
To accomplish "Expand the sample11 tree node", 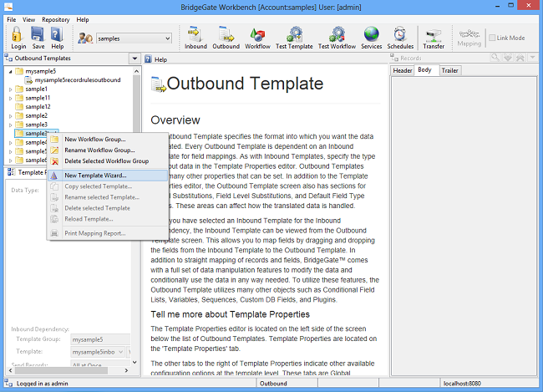I will point(10,98).
